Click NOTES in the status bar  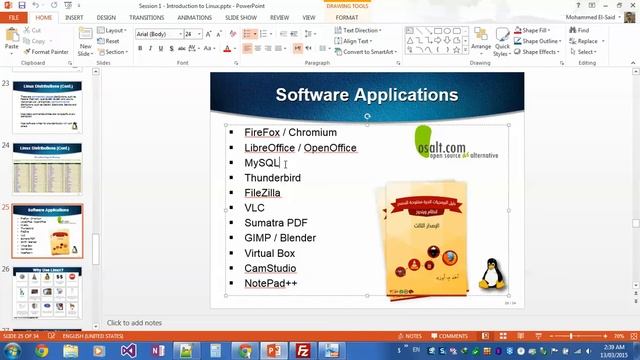409,336
